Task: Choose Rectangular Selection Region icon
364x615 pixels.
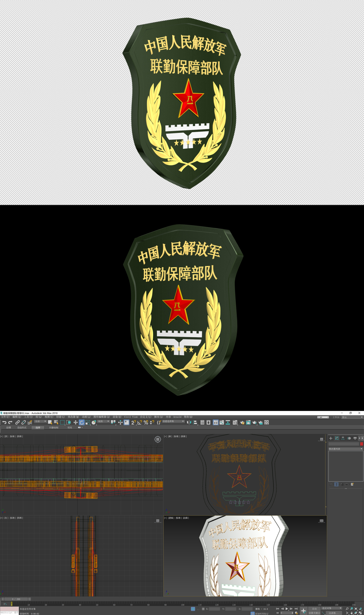Action: (x=62, y=422)
